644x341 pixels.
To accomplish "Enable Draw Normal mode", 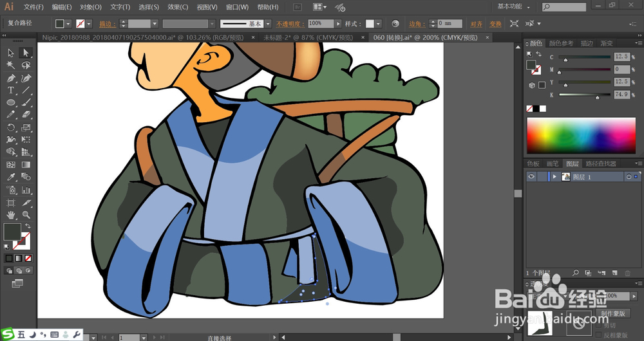I will (9, 270).
